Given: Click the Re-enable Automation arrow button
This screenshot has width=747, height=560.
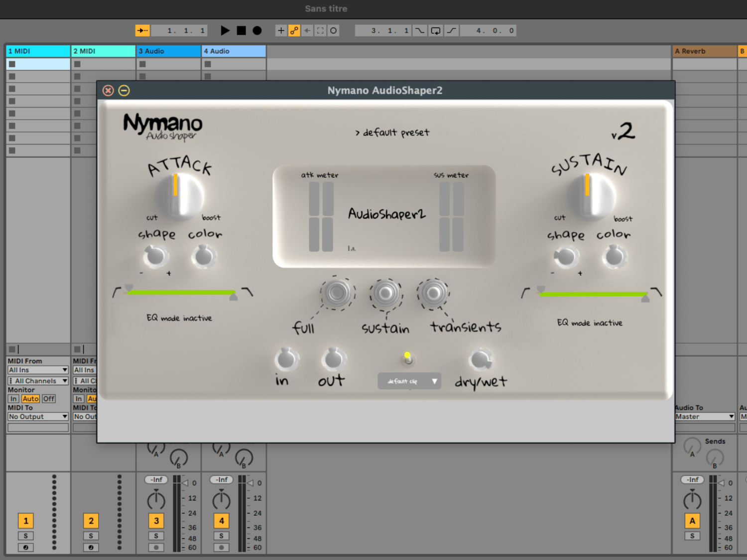Looking at the screenshot, I should (307, 30).
